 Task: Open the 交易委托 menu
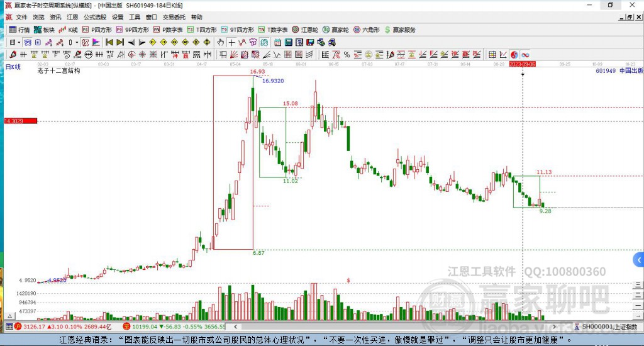(174, 17)
